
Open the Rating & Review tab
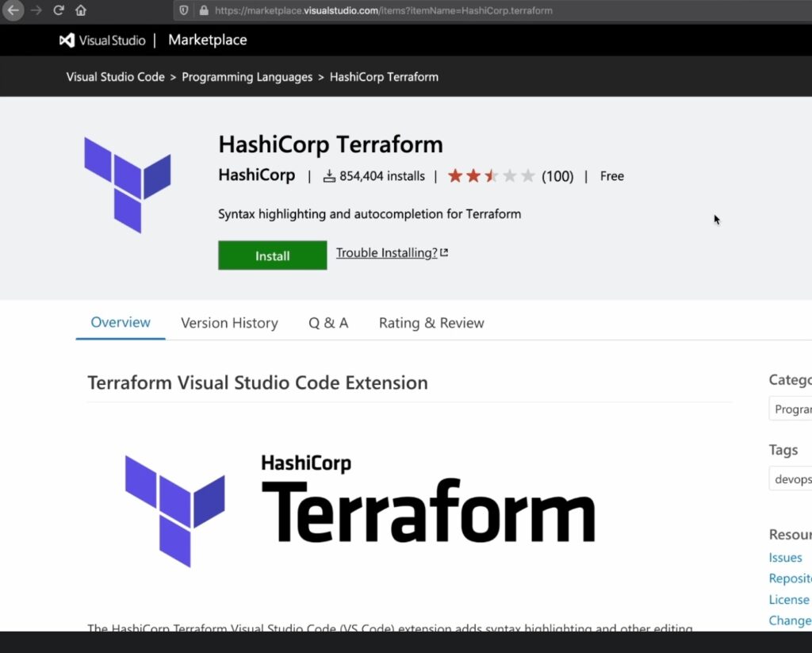431,323
